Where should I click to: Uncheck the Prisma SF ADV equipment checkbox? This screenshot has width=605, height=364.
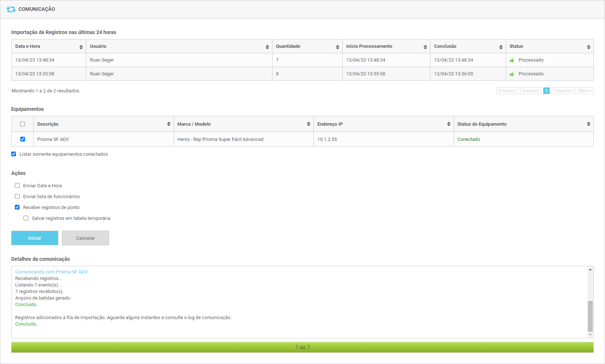click(x=22, y=139)
